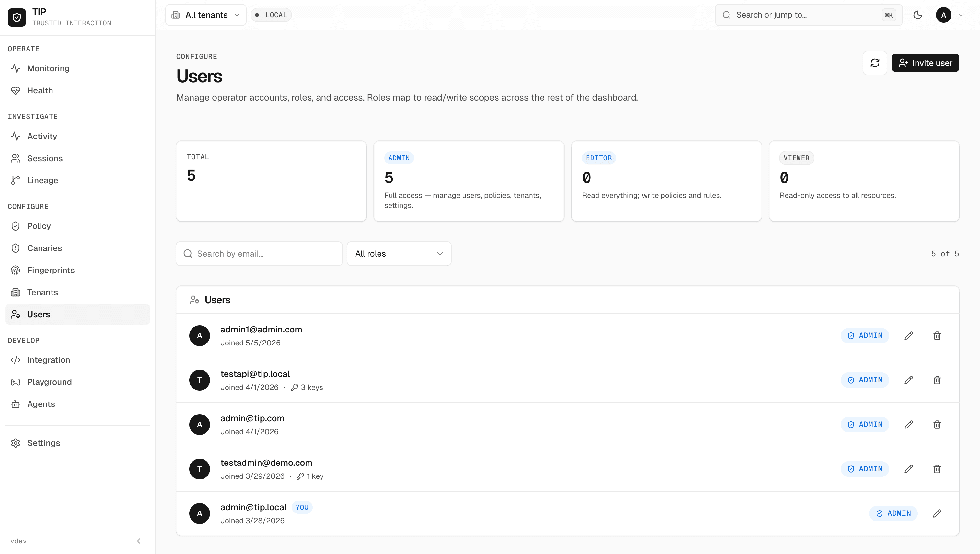
Task: Edit user admin1@admin.com
Action: click(908, 336)
